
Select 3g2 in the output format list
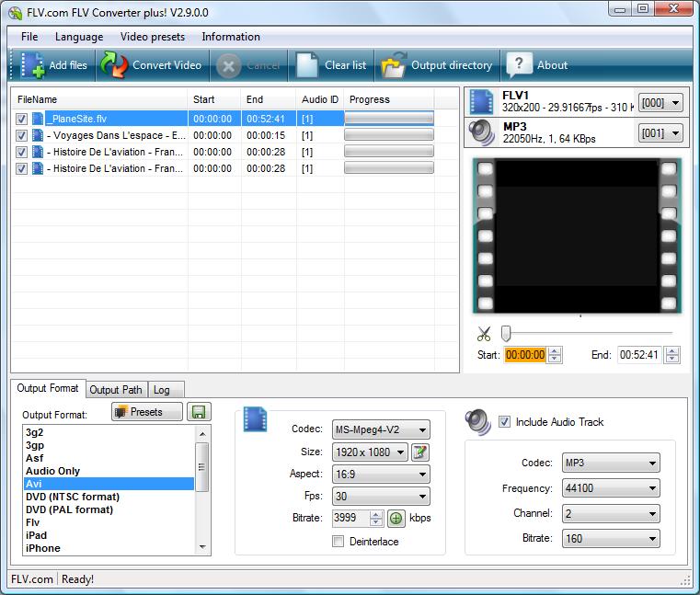click(109, 432)
